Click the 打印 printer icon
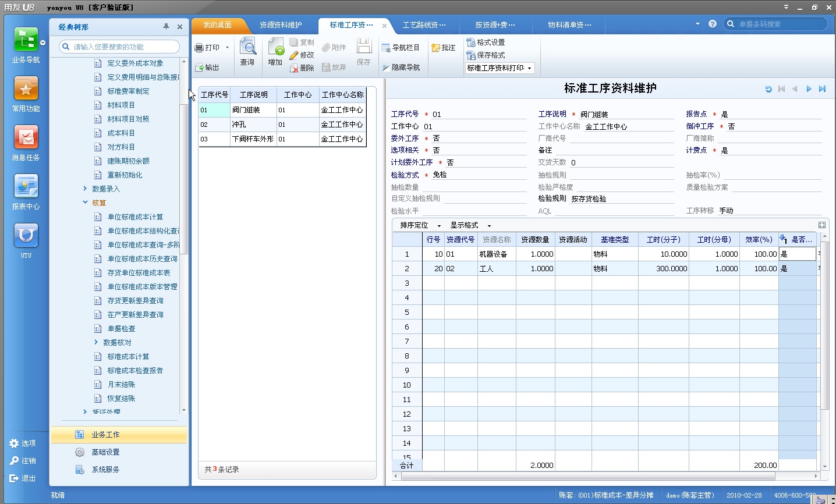The height and width of the screenshot is (504, 836). pyautogui.click(x=199, y=48)
